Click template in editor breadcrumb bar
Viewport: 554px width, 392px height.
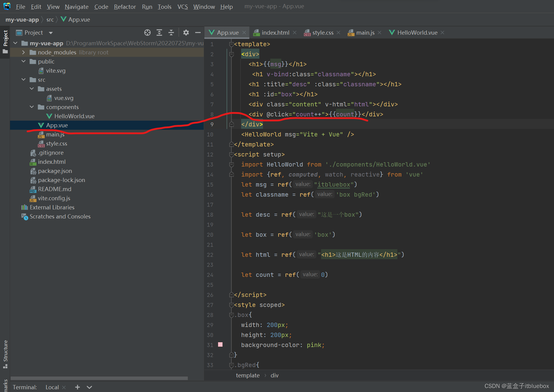pos(248,375)
